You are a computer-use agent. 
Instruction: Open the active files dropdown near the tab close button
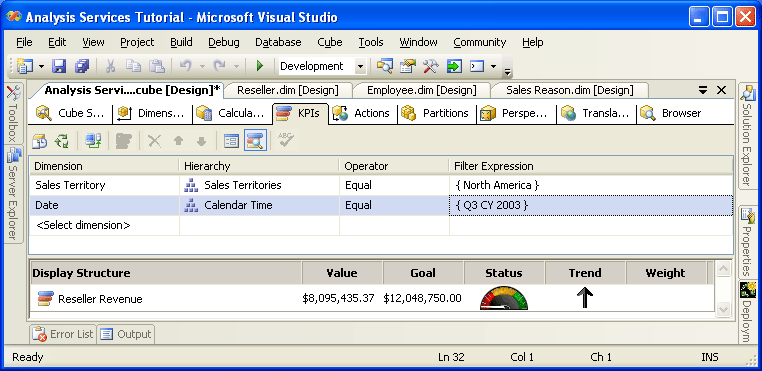[x=703, y=90]
